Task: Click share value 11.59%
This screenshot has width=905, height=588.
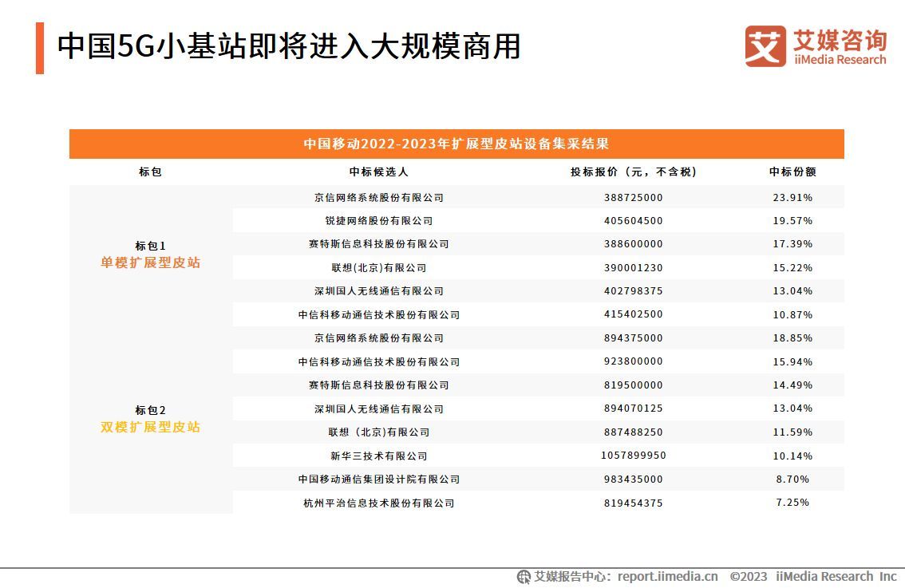Action: (793, 432)
